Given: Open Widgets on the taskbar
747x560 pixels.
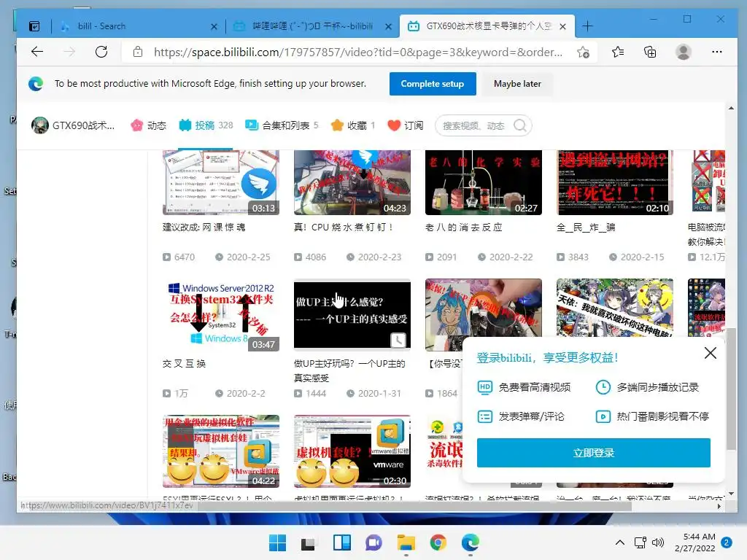Looking at the screenshot, I should click(x=341, y=542).
